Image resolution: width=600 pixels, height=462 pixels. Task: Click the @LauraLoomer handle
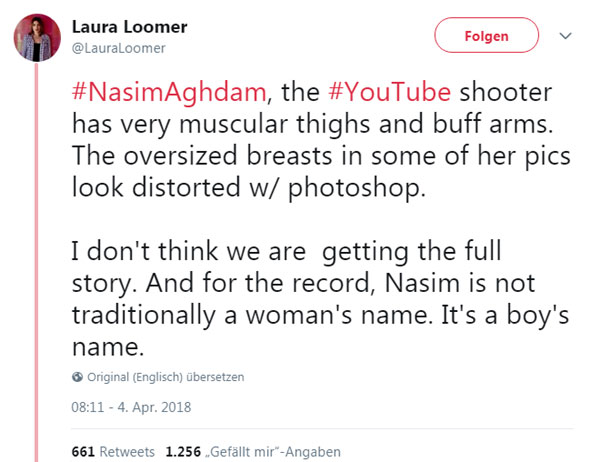click(x=119, y=47)
